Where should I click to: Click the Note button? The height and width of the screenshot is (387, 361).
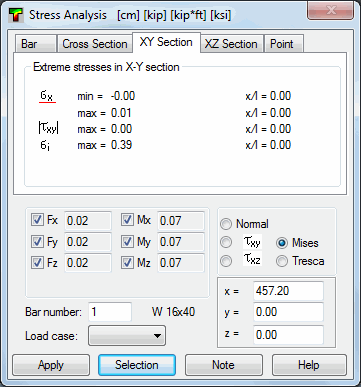click(x=224, y=365)
